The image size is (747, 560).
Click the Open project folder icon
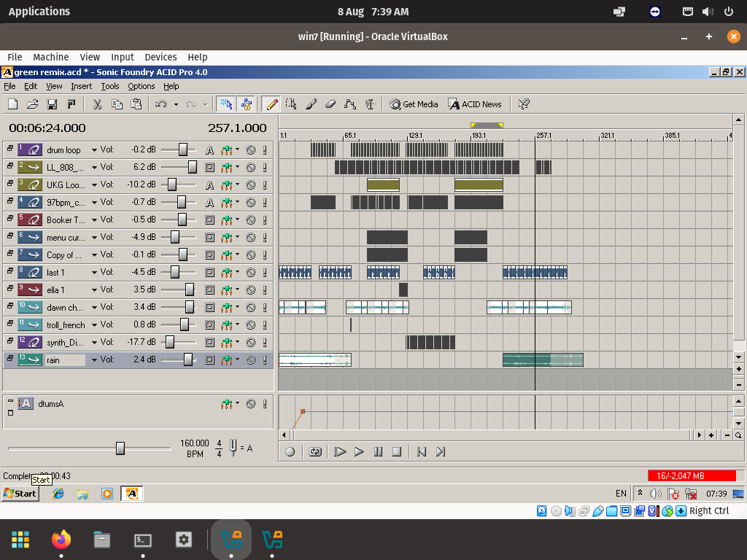(x=32, y=104)
